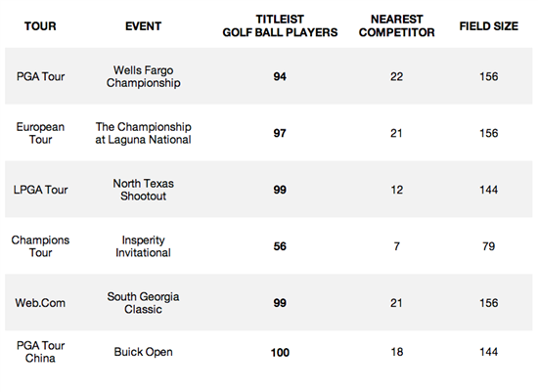The image size is (538, 392).
Task: Click the South Georgia Classic event cell
Action: click(143, 303)
